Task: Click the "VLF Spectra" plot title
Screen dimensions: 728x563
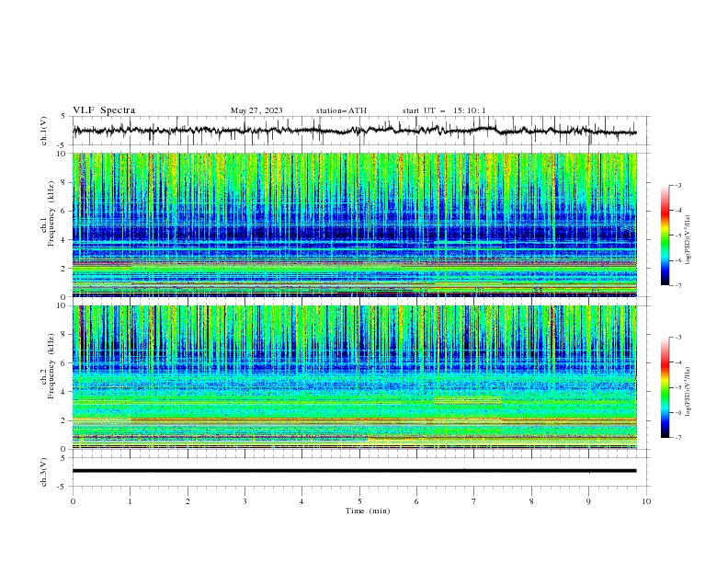Action: pos(104,110)
